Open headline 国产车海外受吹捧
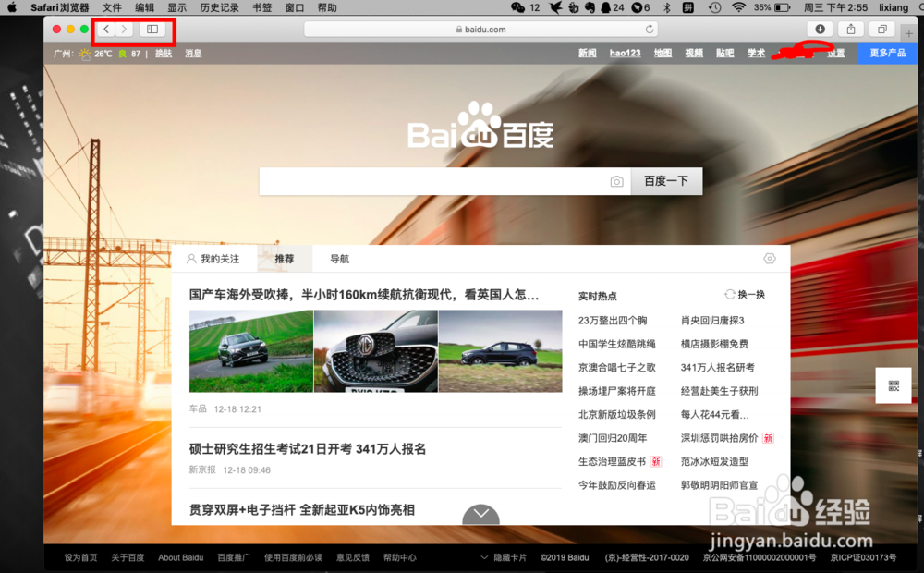 (x=363, y=295)
